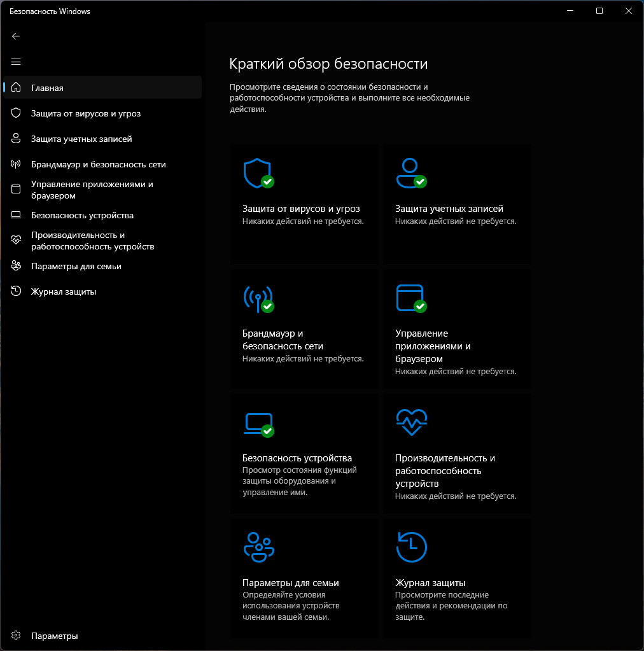
Task: Click the green checkmark badge on virus protection
Action: (x=268, y=182)
